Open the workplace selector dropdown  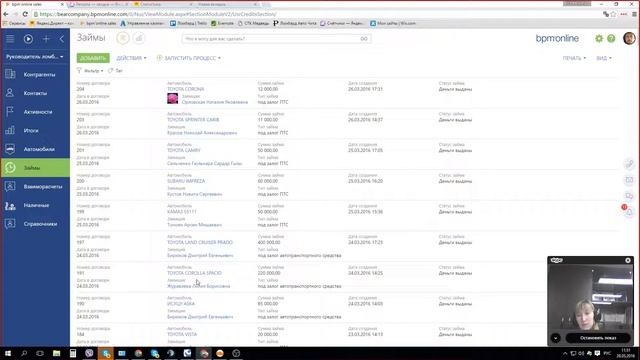tap(35, 56)
